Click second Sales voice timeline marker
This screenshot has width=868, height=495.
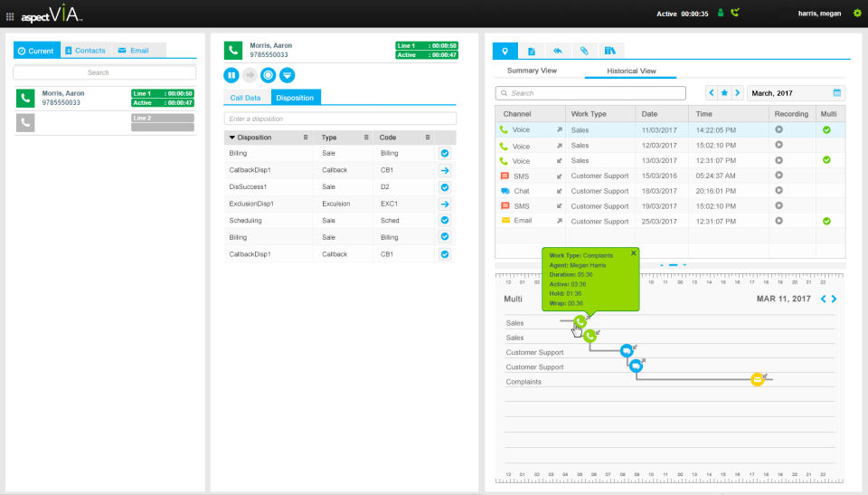[590, 336]
